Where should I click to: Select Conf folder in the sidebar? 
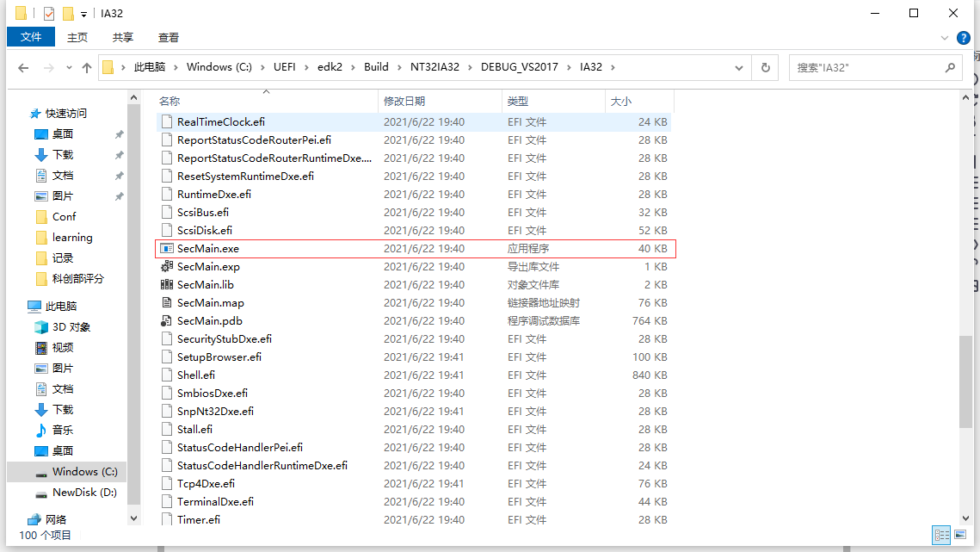click(65, 215)
